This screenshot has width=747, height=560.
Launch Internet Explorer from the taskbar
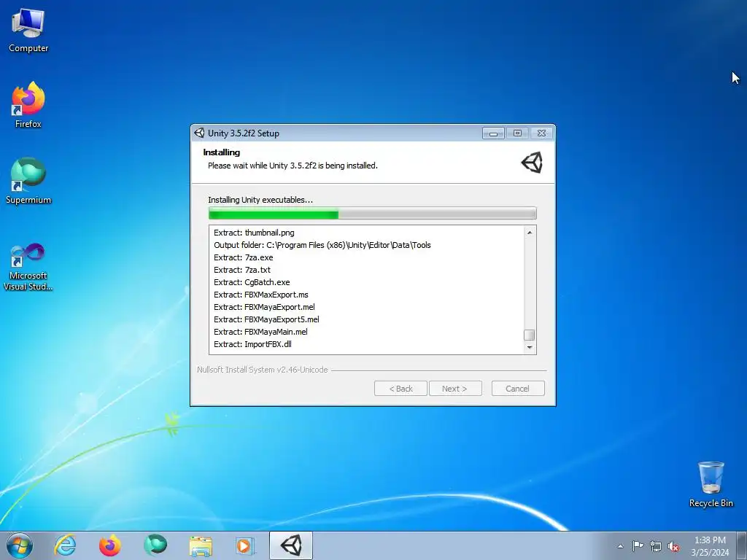[65, 545]
